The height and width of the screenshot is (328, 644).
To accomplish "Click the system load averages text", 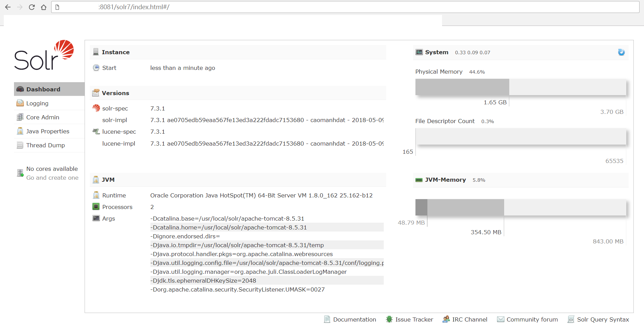I will click(x=472, y=52).
